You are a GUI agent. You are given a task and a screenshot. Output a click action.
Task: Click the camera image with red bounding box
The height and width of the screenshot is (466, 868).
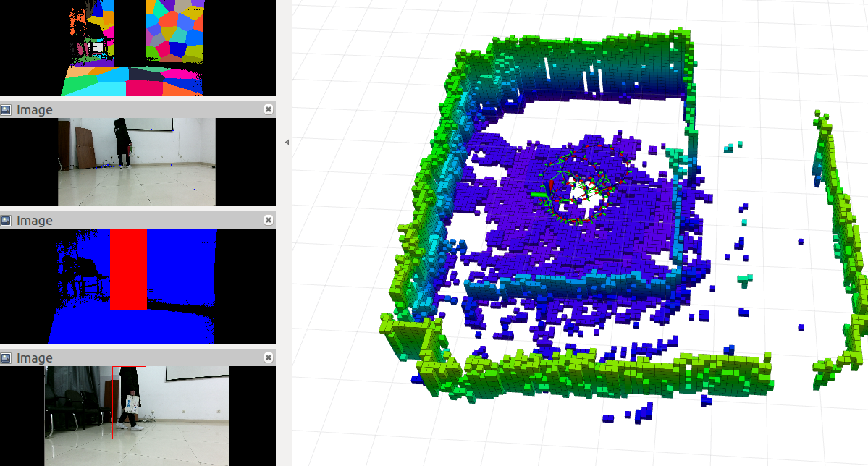click(x=138, y=415)
